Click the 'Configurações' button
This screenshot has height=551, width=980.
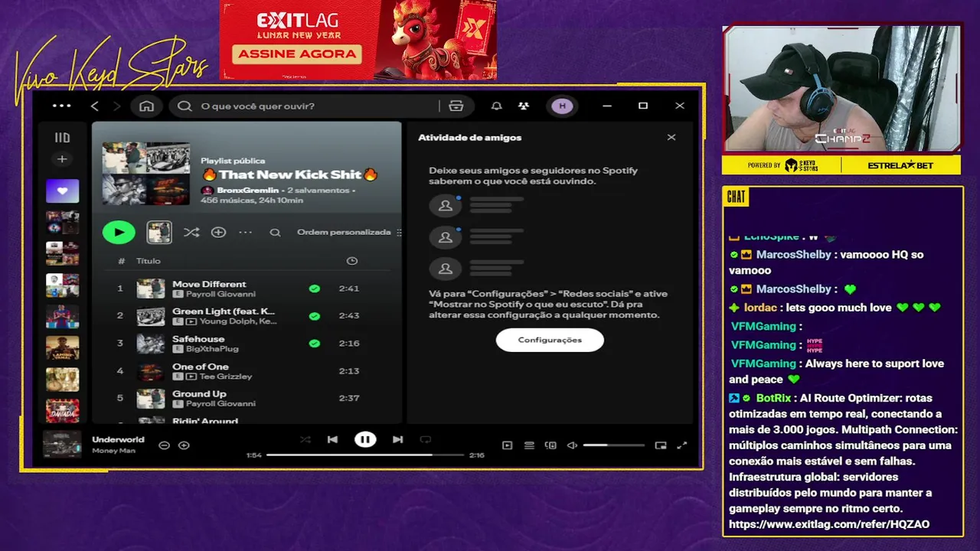[x=550, y=340]
